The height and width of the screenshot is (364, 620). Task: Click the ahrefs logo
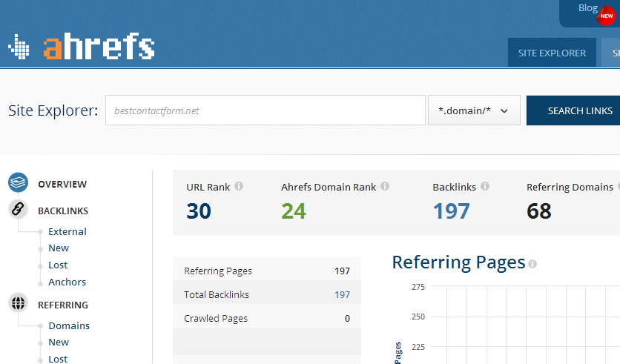coord(81,47)
